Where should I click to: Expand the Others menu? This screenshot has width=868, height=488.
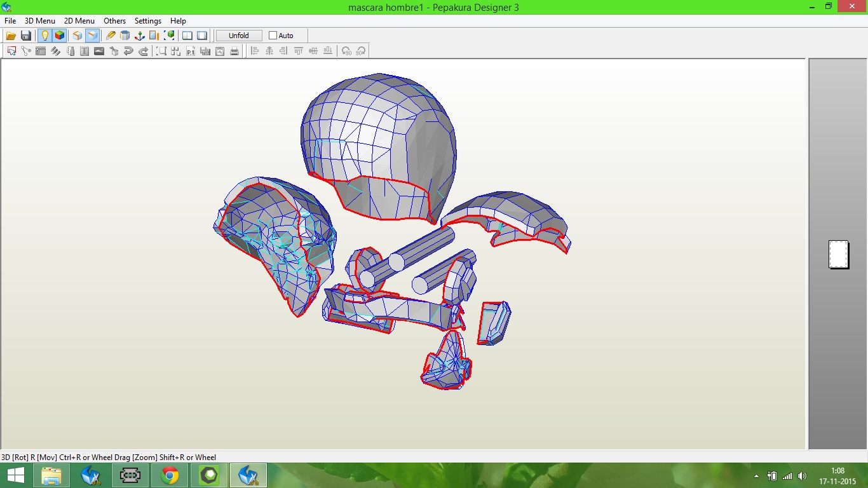pyautogui.click(x=114, y=21)
